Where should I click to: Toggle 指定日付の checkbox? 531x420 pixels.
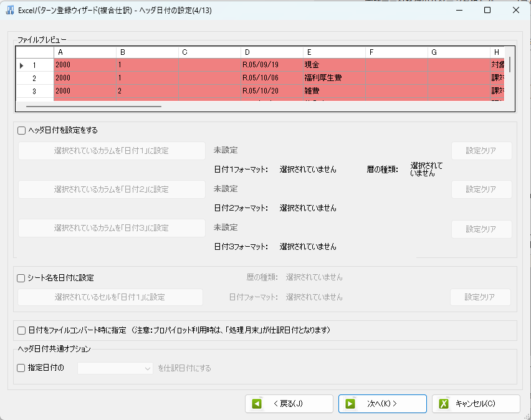21,368
